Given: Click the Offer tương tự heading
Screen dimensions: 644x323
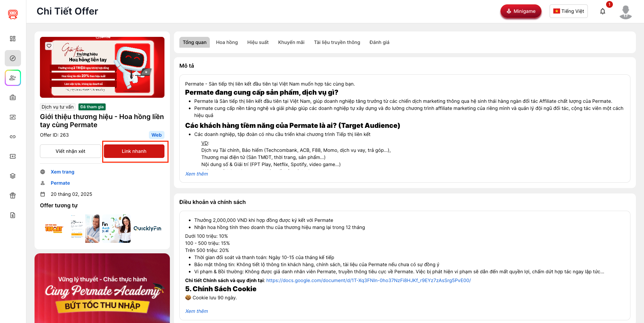Looking at the screenshot, I should click(59, 205).
